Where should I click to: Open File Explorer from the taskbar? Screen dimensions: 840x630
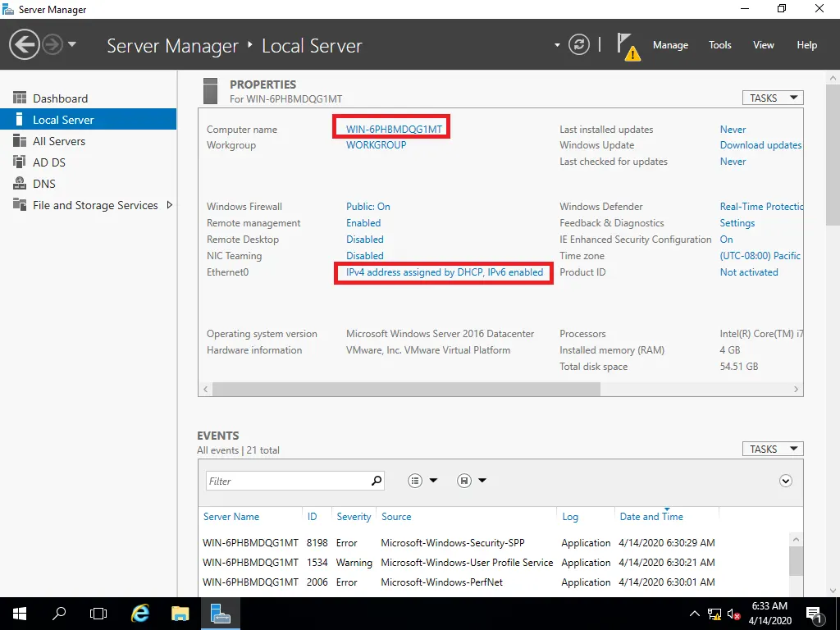pyautogui.click(x=180, y=614)
